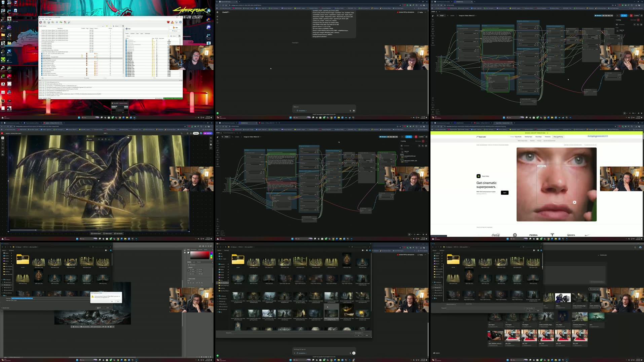Image resolution: width=644 pixels, height=362 pixels.
Task: Toggle the highlighted mod row's checkbox in Mod Organizer
Action: point(41,58)
